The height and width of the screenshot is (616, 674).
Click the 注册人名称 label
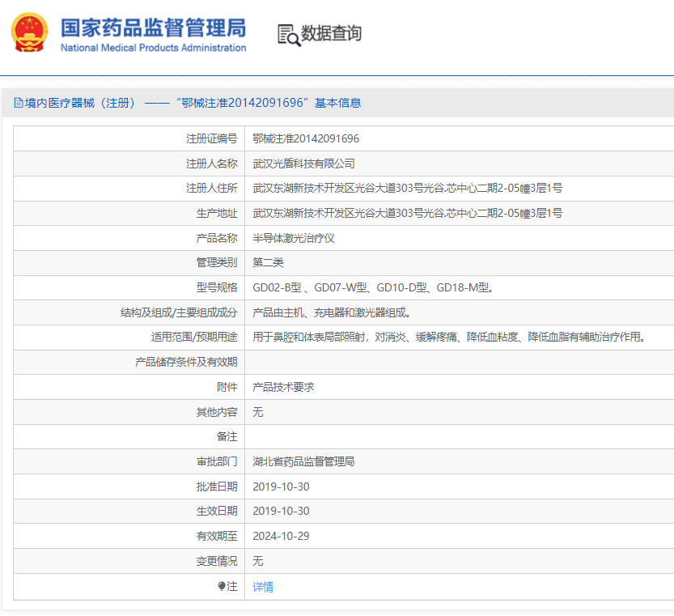pyautogui.click(x=211, y=164)
